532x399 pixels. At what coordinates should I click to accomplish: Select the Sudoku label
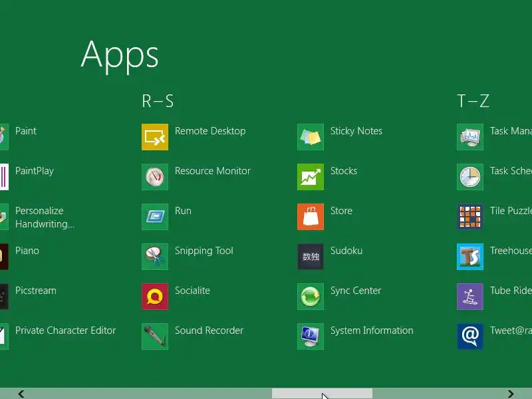[x=346, y=251]
